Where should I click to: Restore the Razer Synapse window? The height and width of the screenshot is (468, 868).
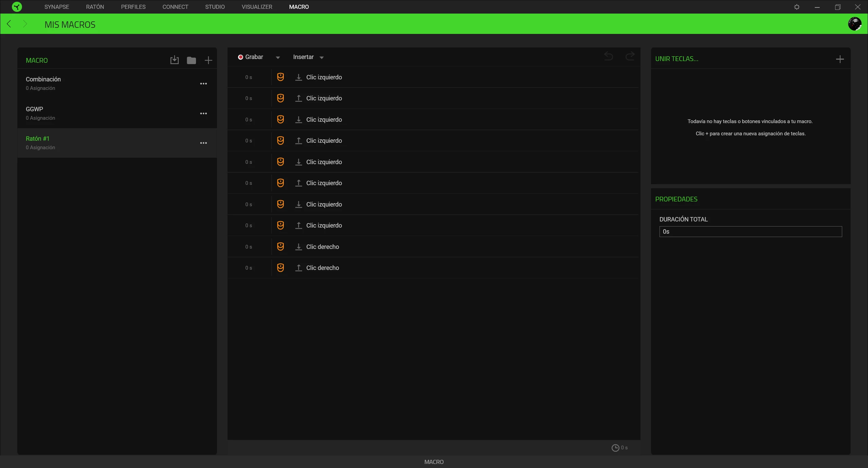click(837, 7)
